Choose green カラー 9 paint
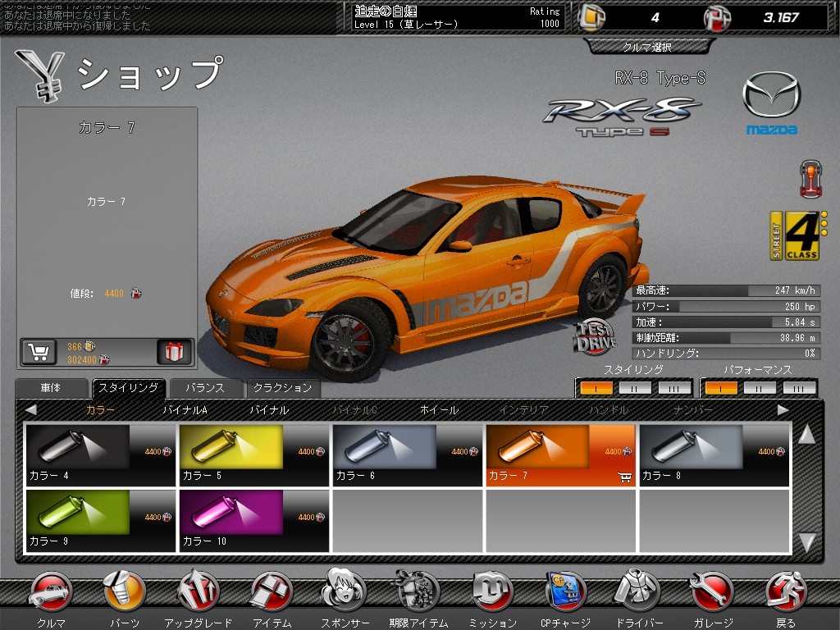Viewport: 840px width, 630px height. point(101,521)
